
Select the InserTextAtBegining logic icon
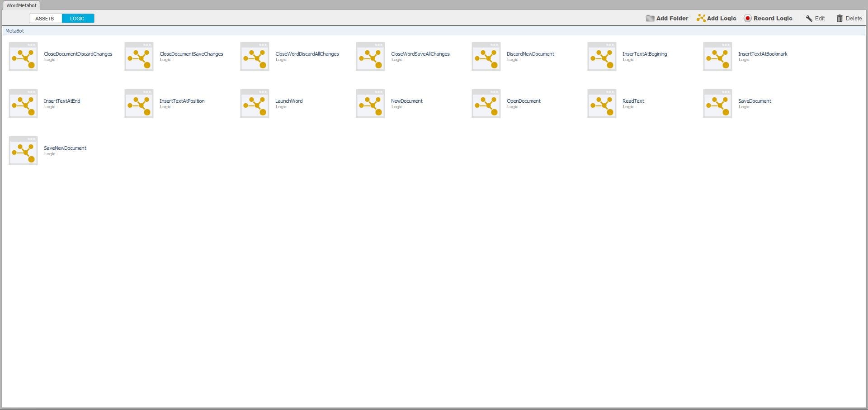pyautogui.click(x=602, y=57)
